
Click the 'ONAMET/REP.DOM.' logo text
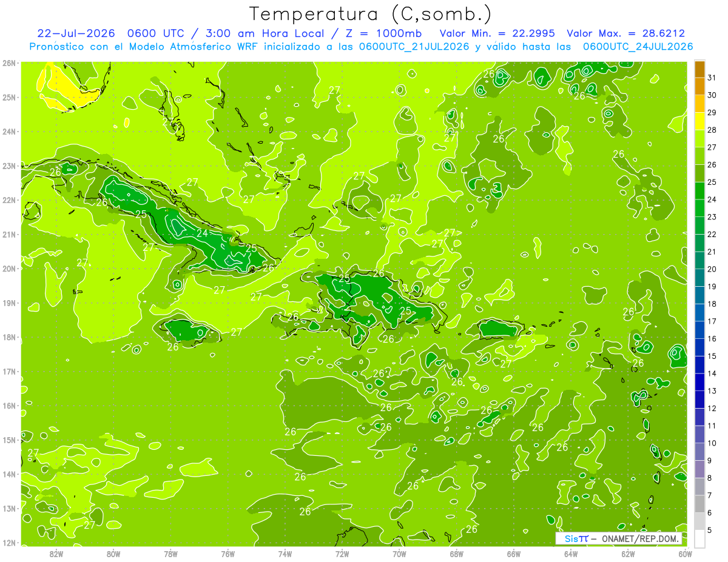[640, 538]
